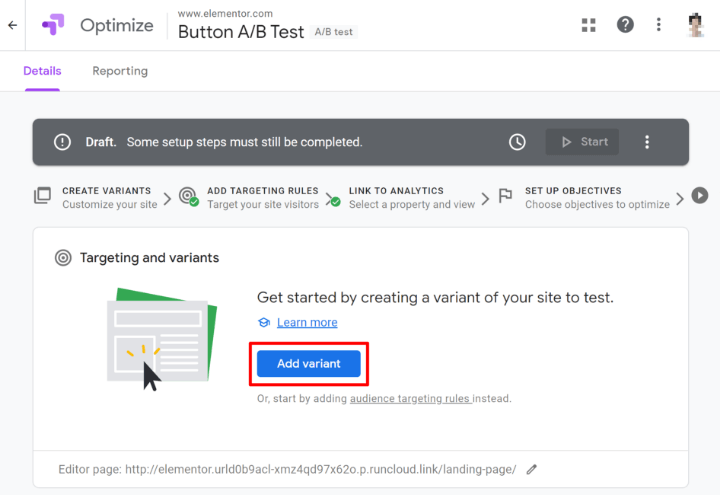This screenshot has height=495, width=720.
Task: Open the draft bar more options
Action: tap(647, 142)
